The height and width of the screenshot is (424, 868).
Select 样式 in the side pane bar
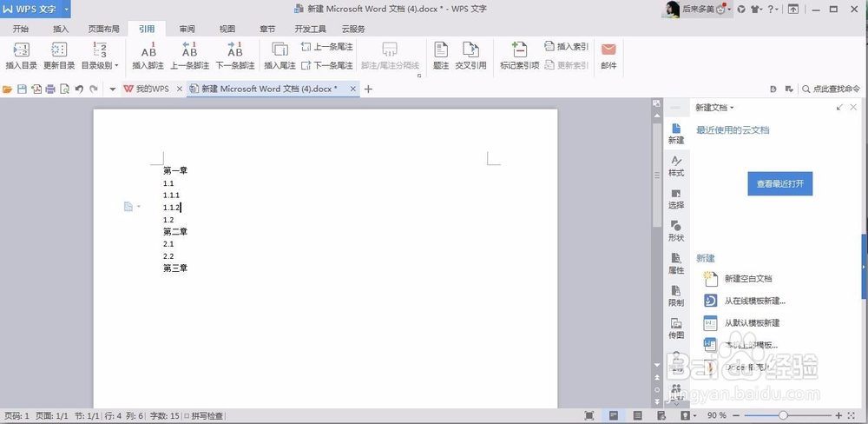676,167
